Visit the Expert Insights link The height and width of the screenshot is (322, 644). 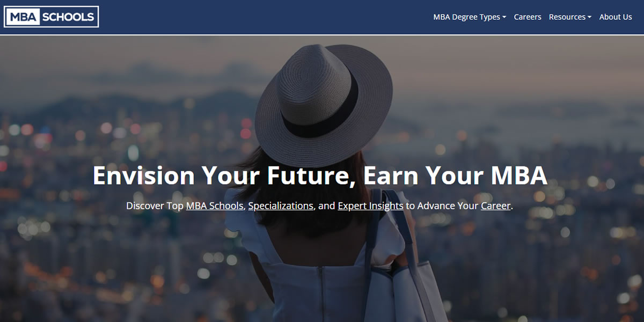pyautogui.click(x=370, y=206)
